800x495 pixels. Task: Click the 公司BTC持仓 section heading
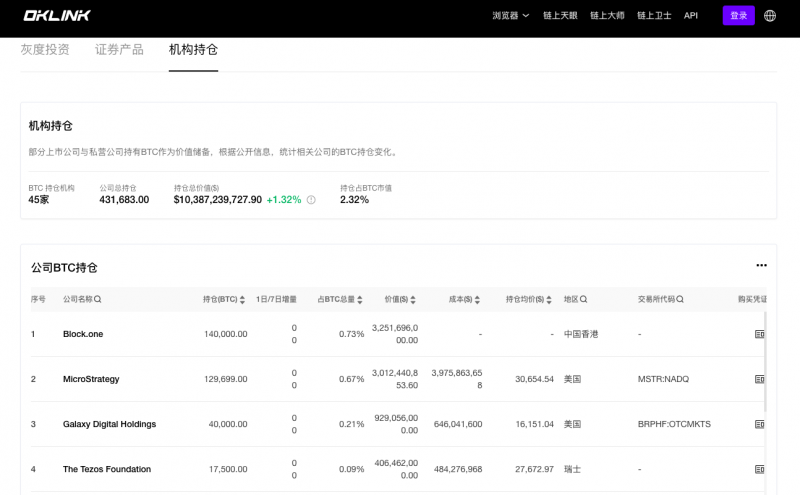(64, 268)
